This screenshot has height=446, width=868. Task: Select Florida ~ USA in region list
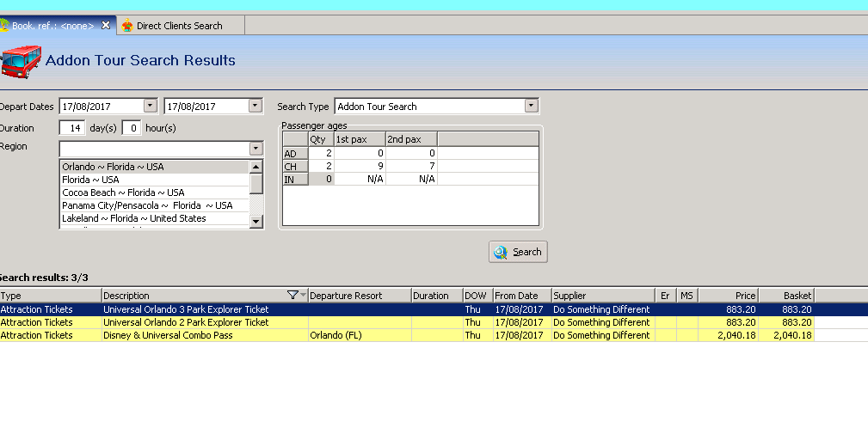click(x=155, y=180)
